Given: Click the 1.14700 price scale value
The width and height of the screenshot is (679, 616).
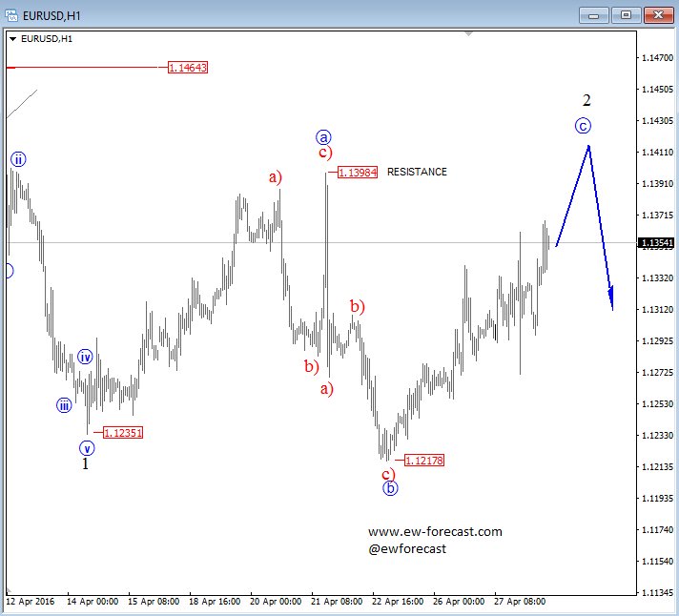Looking at the screenshot, I should pyautogui.click(x=657, y=57).
